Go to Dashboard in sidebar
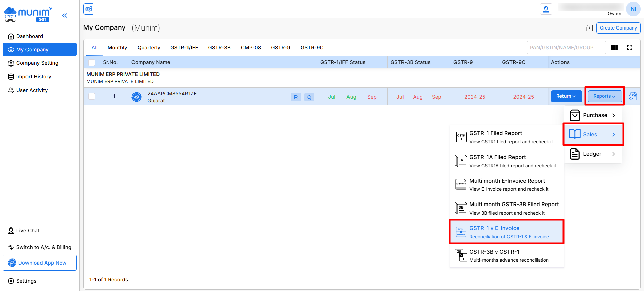Image resolution: width=644 pixels, height=291 pixels. [40, 36]
